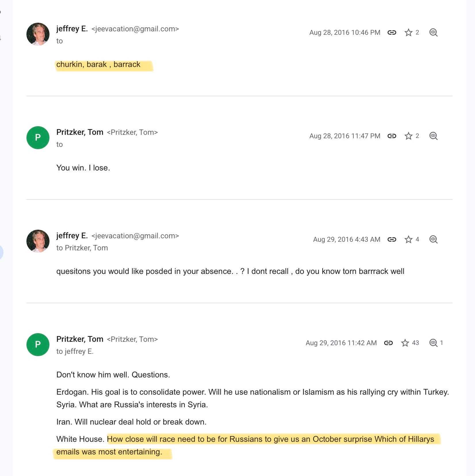
Task: Click jeffrey E. profile photo on 4:43 AM email
Action: 38,241
